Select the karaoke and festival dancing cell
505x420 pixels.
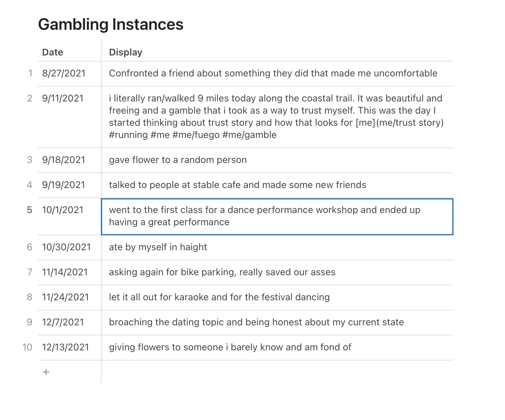point(219,297)
